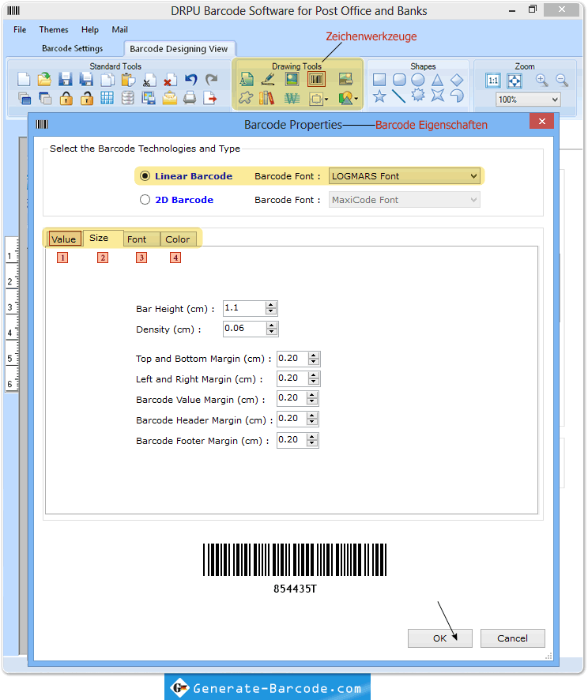Screen dimensions: 588x700
Task: Open the shapes-group dropdown in Drawing Tools
Action: tap(356, 99)
